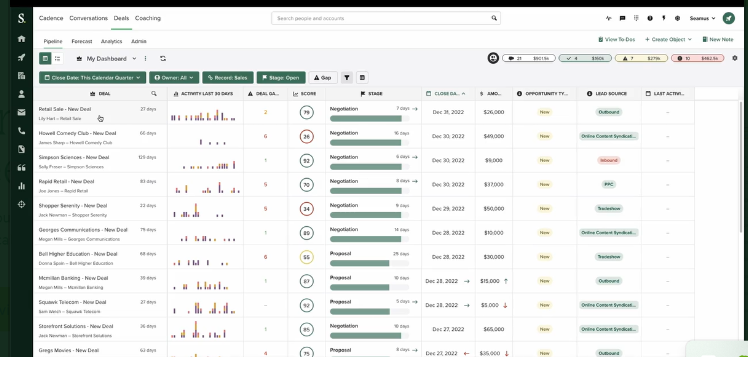This screenshot has height=367, width=749.
Task: Open the Record: Sales filter
Action: [228, 77]
